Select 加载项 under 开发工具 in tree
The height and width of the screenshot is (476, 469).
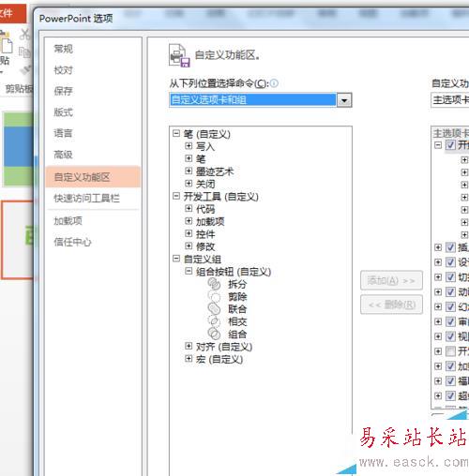(210, 222)
